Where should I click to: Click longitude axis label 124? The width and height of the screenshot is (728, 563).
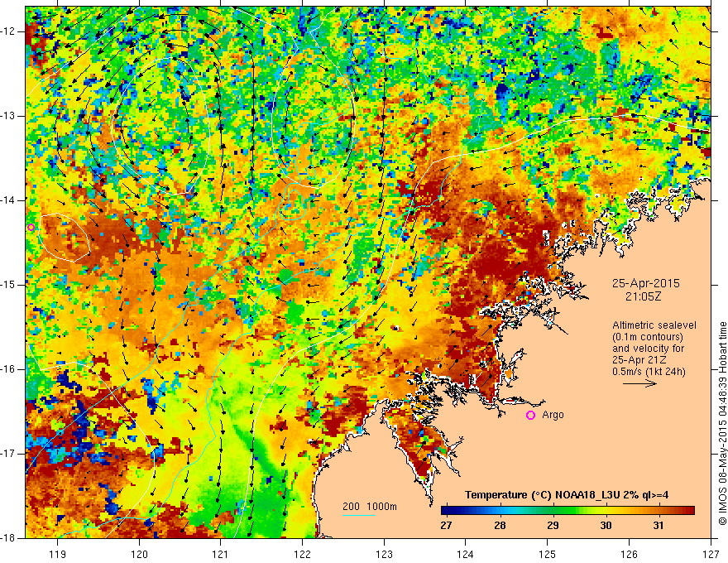click(466, 554)
